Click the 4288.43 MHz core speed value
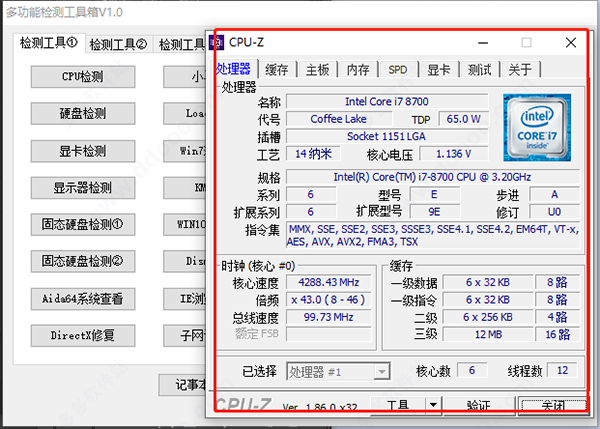This screenshot has width=600, height=429. coord(329,282)
